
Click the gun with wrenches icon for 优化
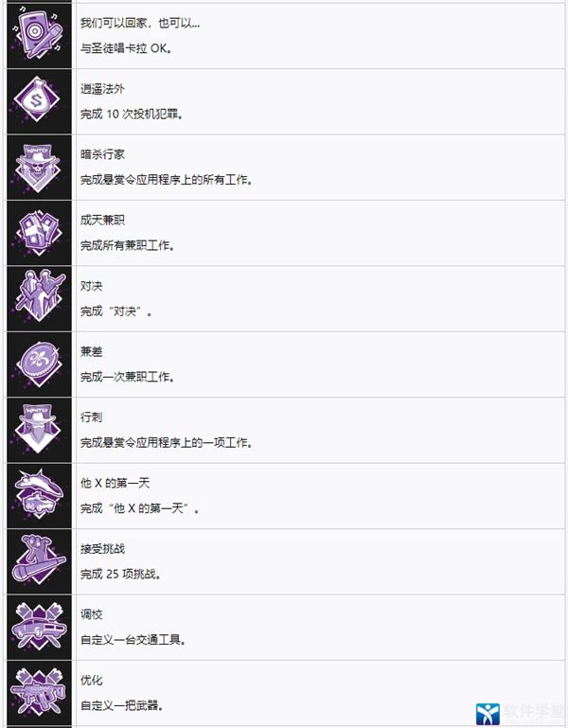point(39,693)
